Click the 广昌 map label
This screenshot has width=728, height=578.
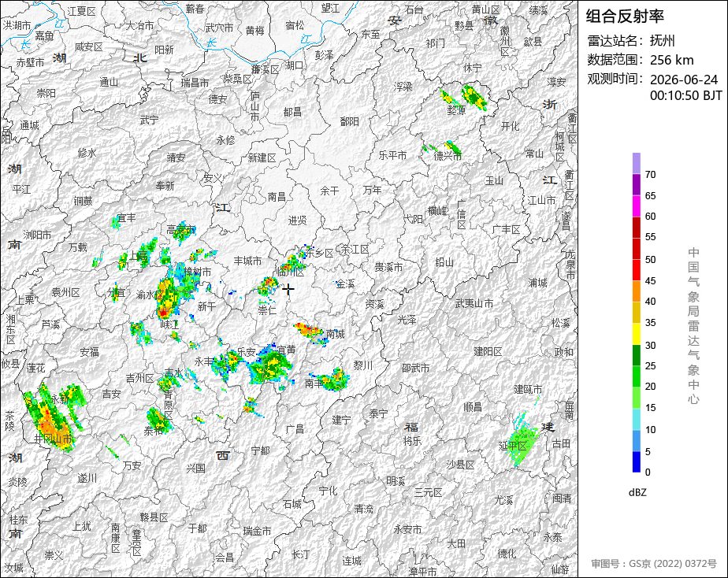click(x=295, y=429)
